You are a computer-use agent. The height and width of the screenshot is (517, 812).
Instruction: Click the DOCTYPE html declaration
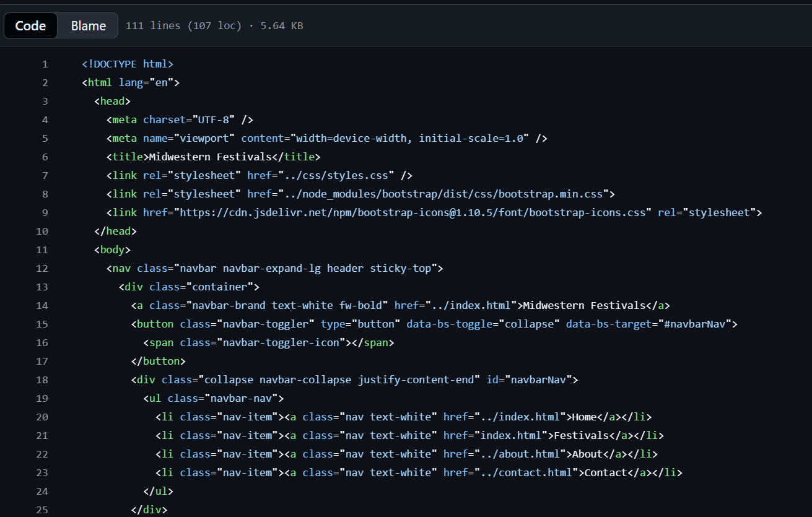click(128, 64)
